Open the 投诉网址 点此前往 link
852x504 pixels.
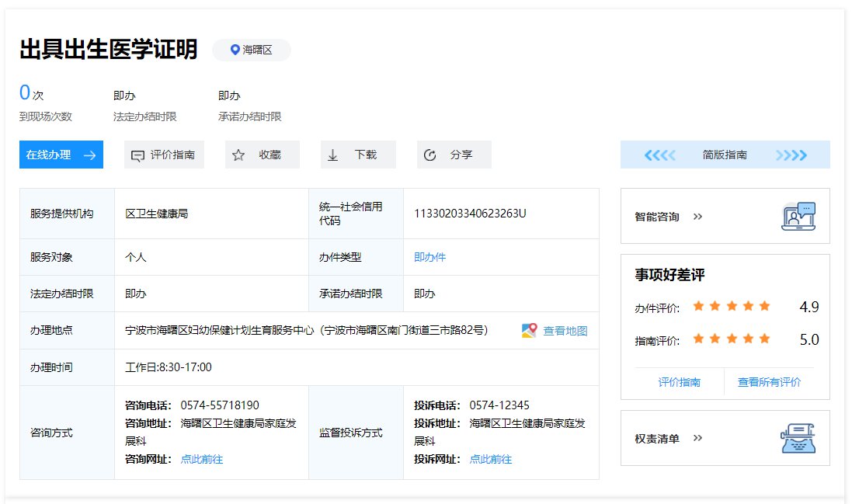490,459
